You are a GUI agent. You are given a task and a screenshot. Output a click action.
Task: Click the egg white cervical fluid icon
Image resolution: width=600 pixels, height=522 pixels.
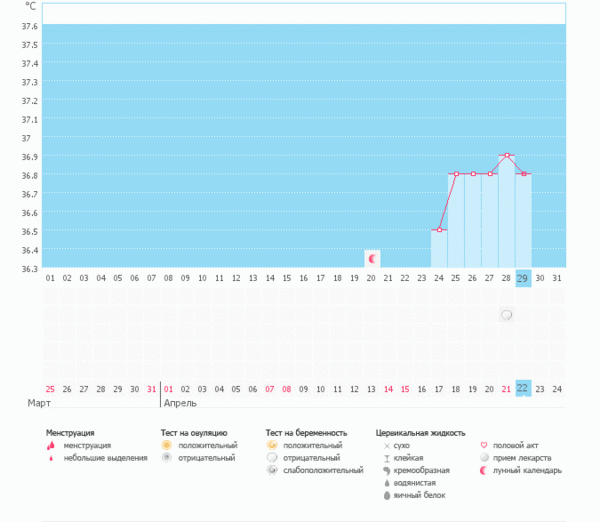(x=387, y=495)
